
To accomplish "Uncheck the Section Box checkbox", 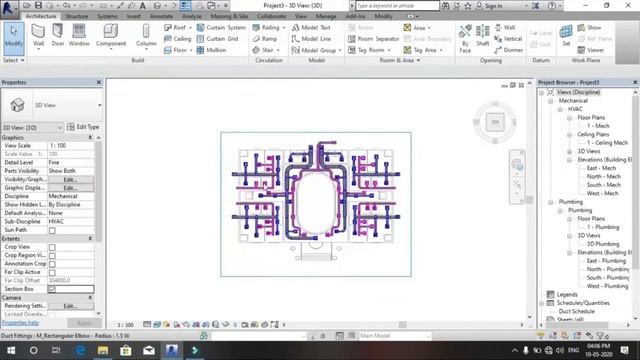I will tap(52, 289).
